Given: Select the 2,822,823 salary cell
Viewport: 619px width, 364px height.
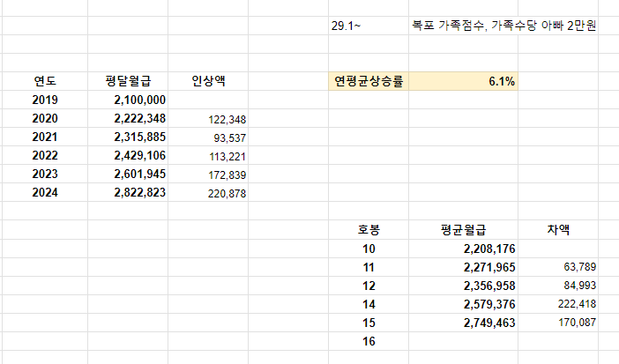Looking at the screenshot, I should point(128,192).
